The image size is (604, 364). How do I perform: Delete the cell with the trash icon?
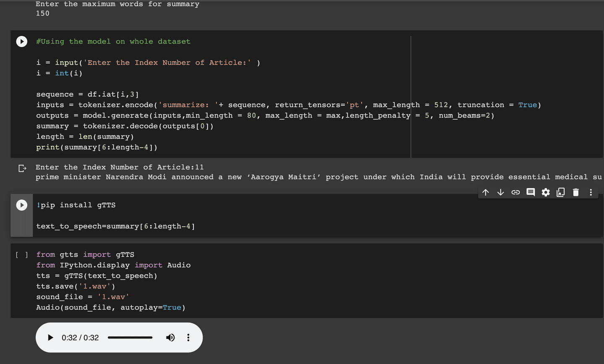576,192
